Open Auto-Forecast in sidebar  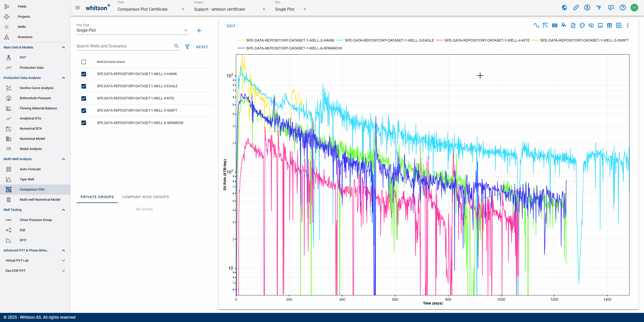point(30,169)
